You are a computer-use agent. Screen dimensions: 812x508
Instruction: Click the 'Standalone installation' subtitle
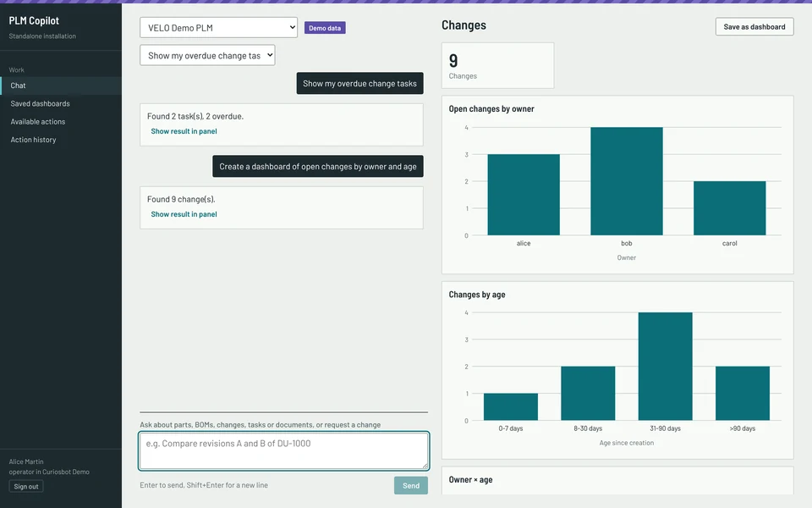(42, 36)
